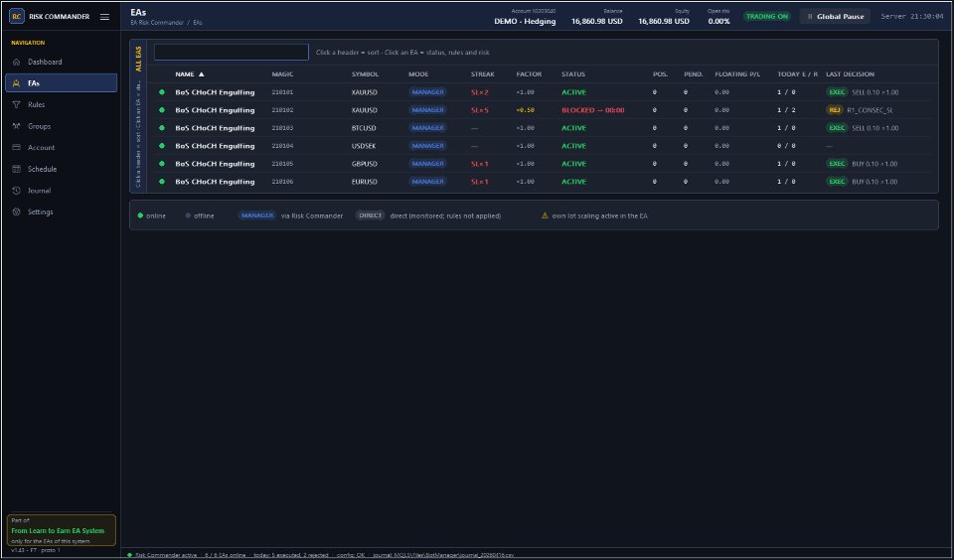Open the Rules page
Image resolution: width=954 pixels, height=560 pixels.
coord(61,104)
